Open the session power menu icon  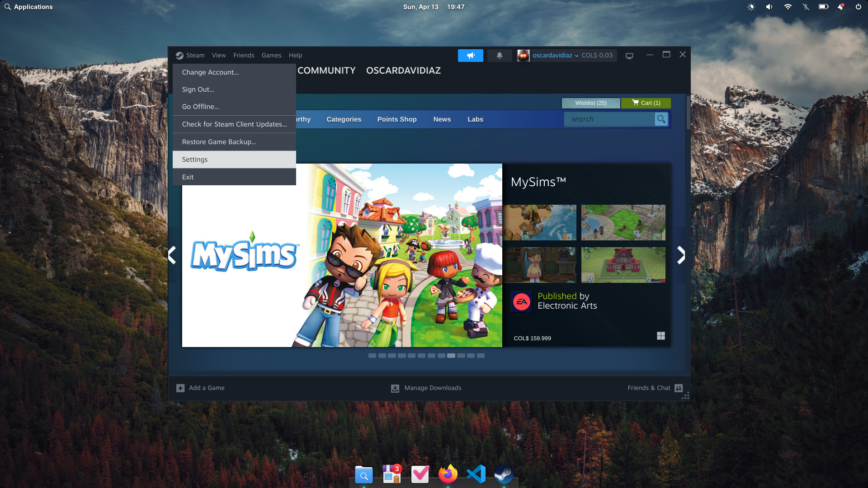point(858,7)
